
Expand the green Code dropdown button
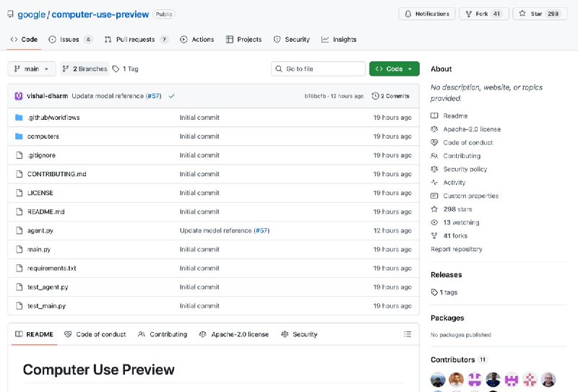(x=394, y=69)
